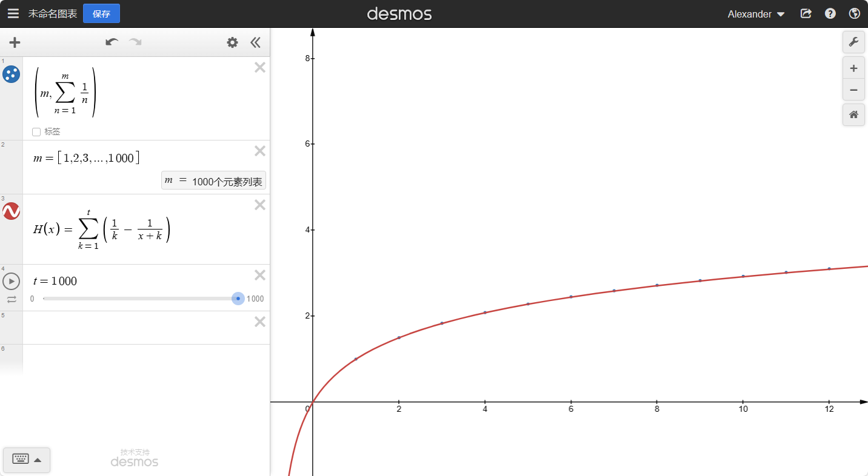Click the desmos logo in header
This screenshot has height=476, width=868.
399,13
